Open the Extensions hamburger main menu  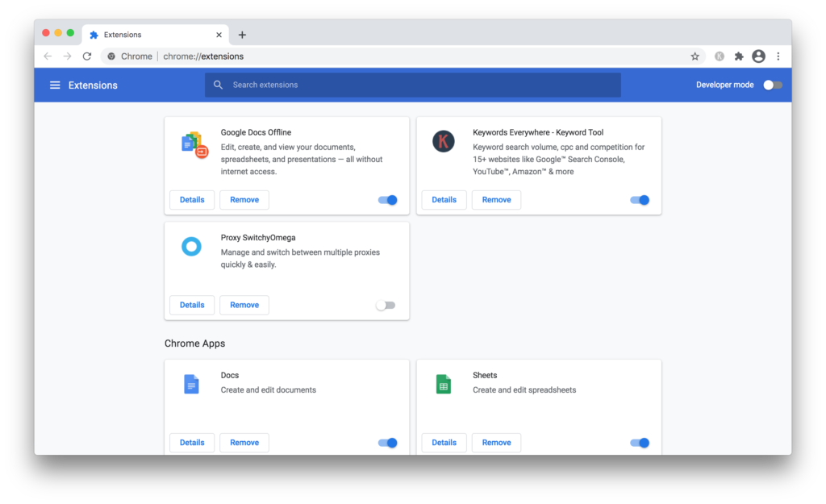pyautogui.click(x=55, y=85)
